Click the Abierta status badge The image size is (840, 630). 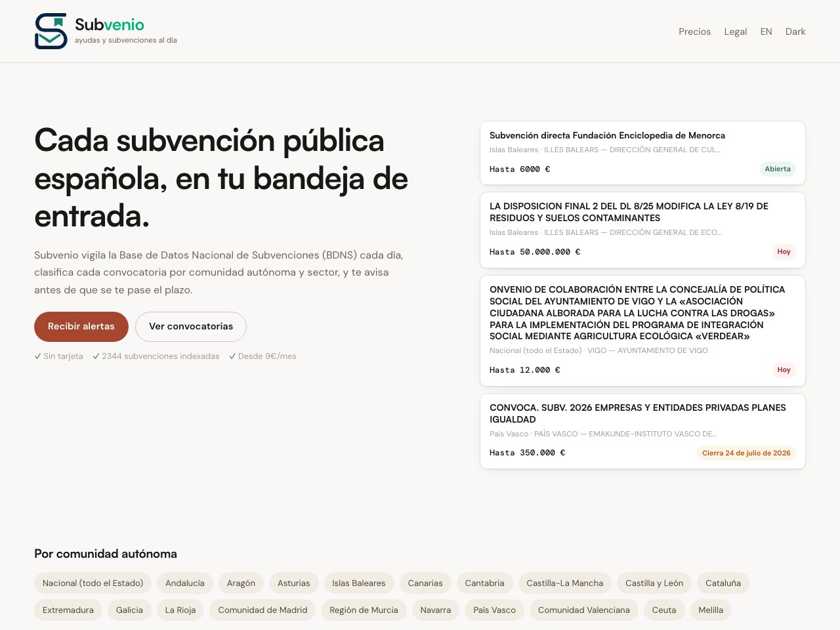coord(778,169)
